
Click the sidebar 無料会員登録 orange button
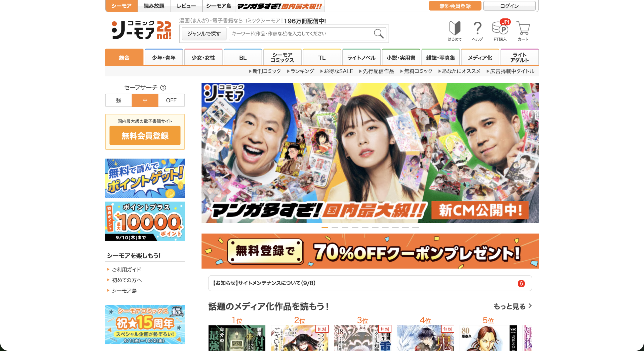[145, 136]
